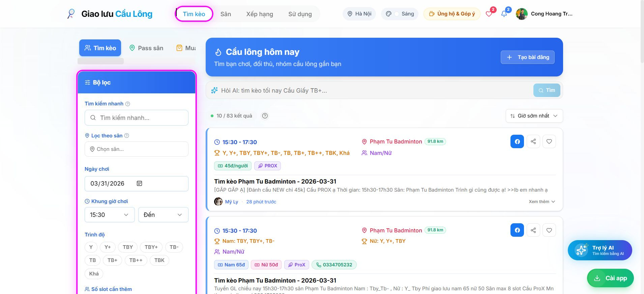The height and width of the screenshot is (294, 644).
Task: Open Sử dụng navigation tab
Action: click(x=300, y=14)
